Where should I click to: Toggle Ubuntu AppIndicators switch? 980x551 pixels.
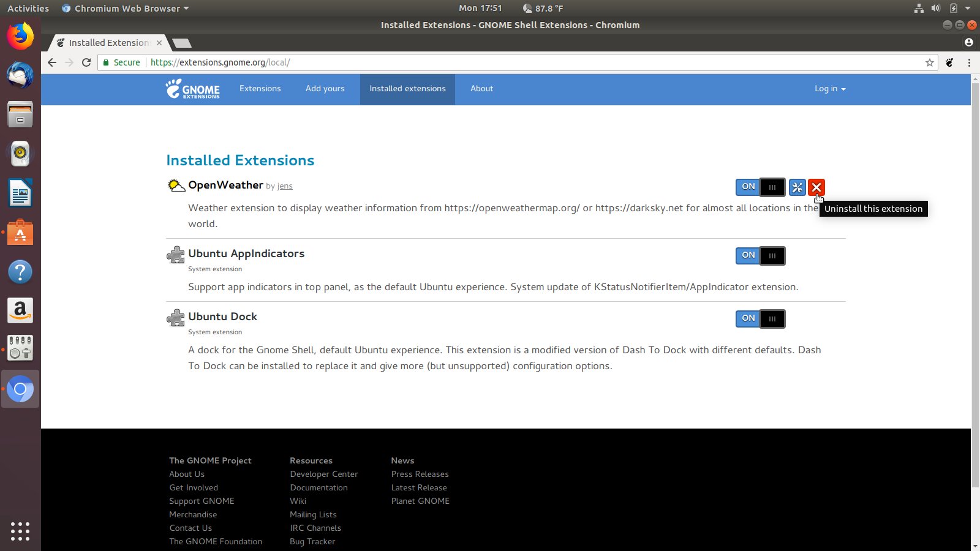pyautogui.click(x=760, y=255)
